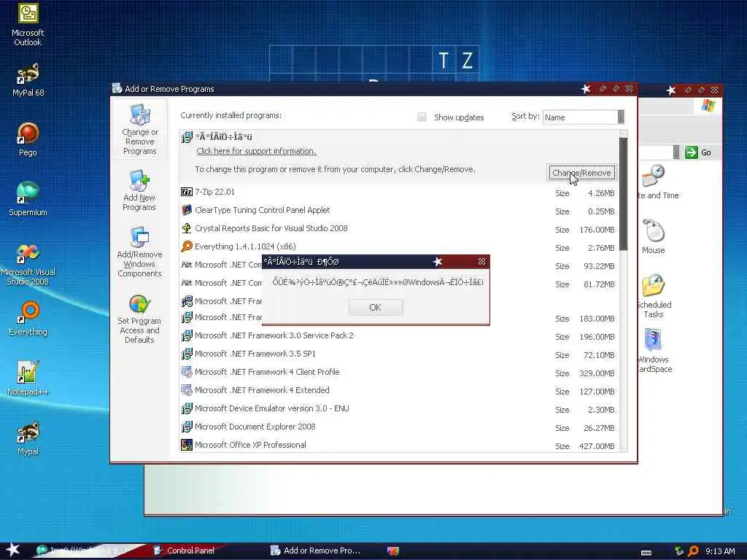Click the Windows flag logo in Control Panel
The image size is (747, 560).
708,105
